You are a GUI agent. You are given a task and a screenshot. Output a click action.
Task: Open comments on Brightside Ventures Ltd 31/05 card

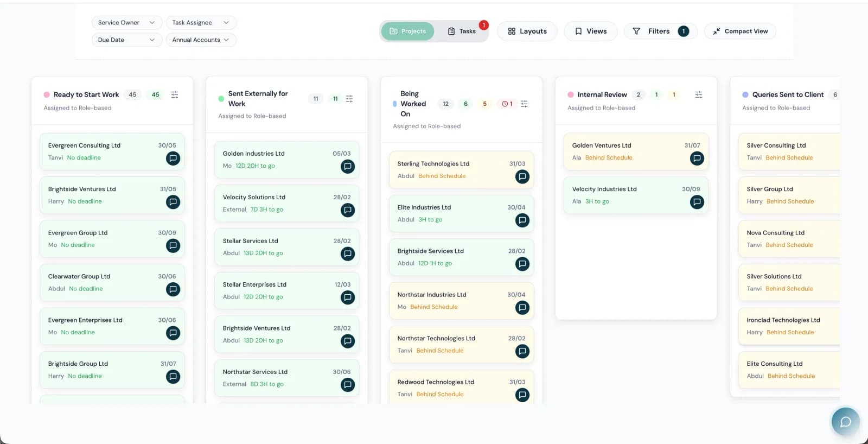pos(173,202)
